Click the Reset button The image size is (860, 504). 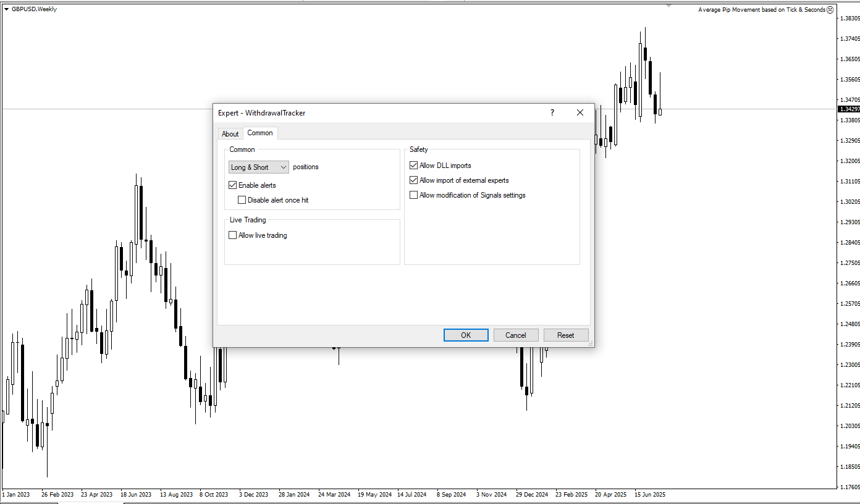click(x=565, y=335)
